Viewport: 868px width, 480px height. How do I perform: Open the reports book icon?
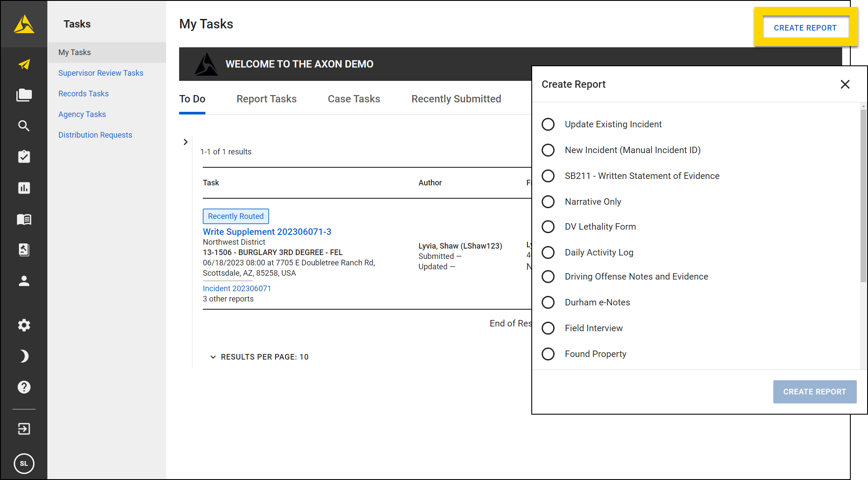click(24, 219)
